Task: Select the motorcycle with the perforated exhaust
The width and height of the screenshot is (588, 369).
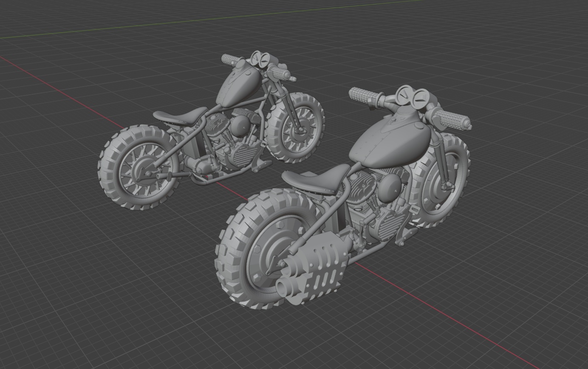Action: [344, 197]
